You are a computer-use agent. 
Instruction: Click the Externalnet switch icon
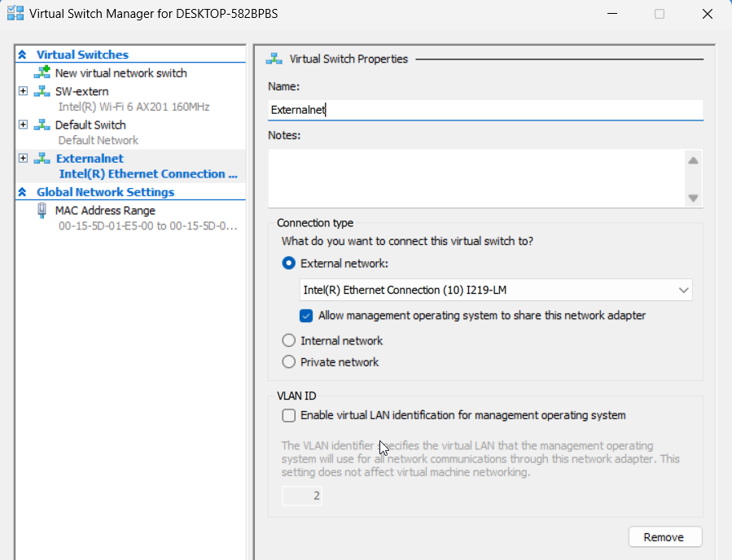coord(42,159)
